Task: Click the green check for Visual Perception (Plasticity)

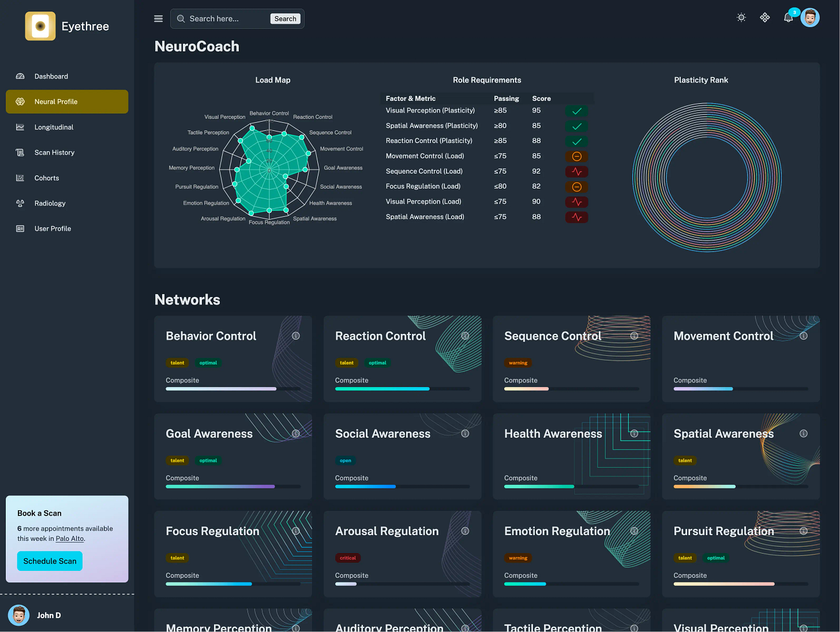Action: click(576, 111)
